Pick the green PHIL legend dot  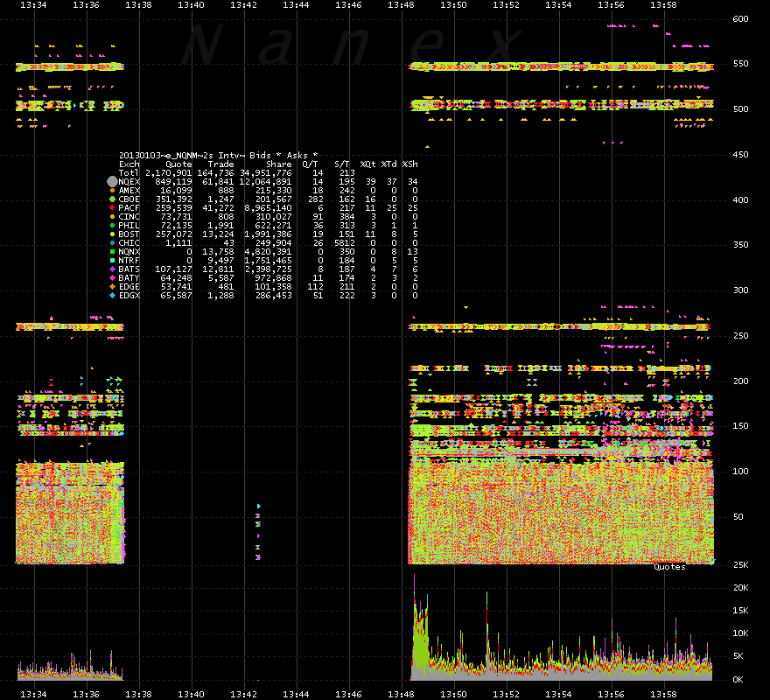pos(113,226)
